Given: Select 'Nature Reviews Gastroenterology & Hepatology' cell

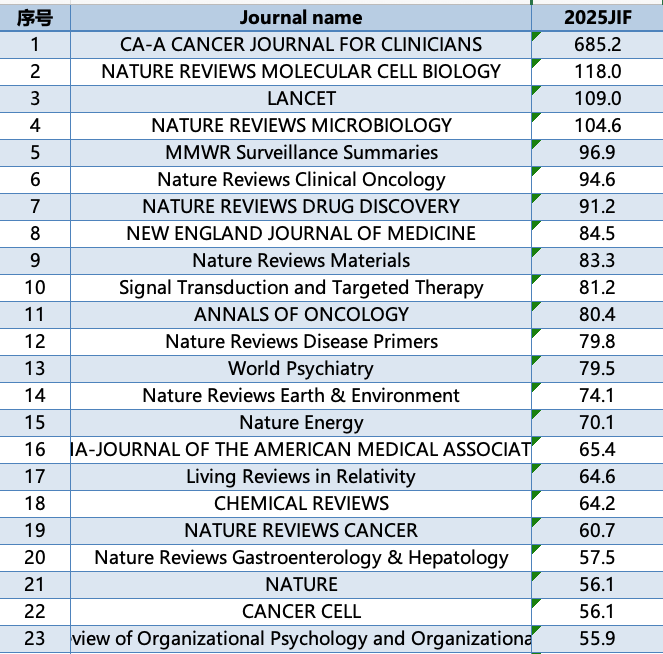Looking at the screenshot, I should coord(301,558).
